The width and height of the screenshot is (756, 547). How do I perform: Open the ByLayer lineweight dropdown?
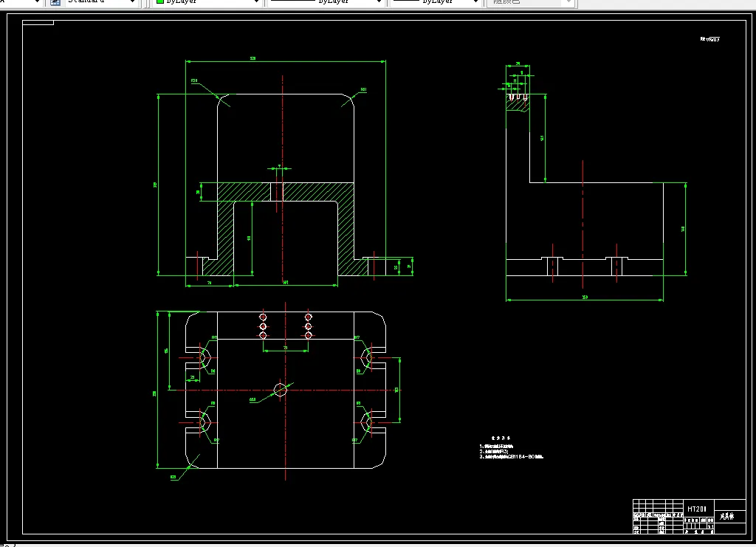pyautogui.click(x=435, y=2)
